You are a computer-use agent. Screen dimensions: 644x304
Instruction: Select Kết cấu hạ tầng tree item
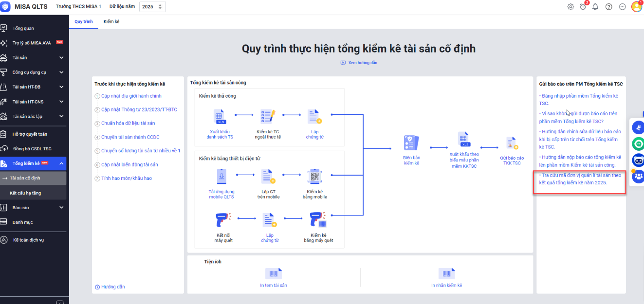tap(25, 193)
